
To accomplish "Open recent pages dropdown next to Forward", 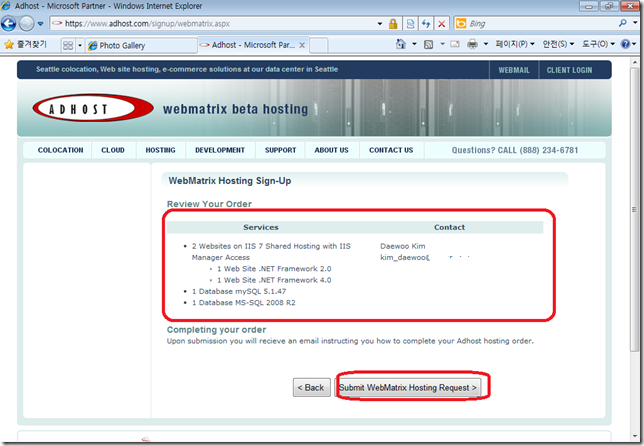I will (40, 24).
